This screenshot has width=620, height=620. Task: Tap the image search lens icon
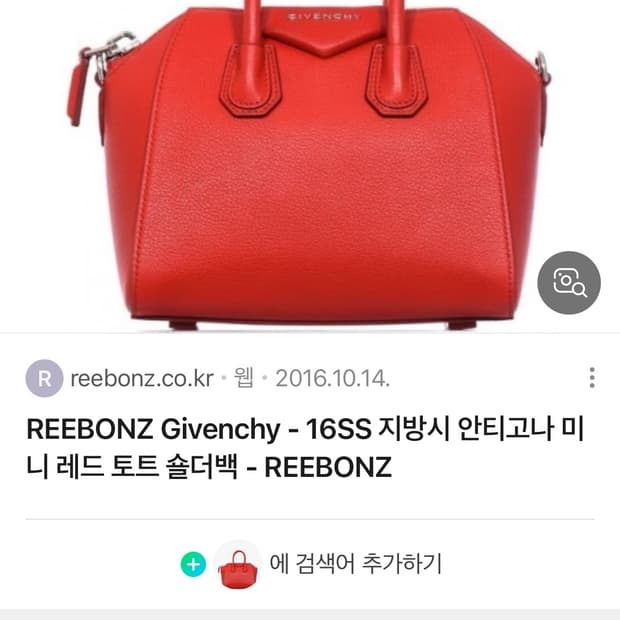[569, 282]
